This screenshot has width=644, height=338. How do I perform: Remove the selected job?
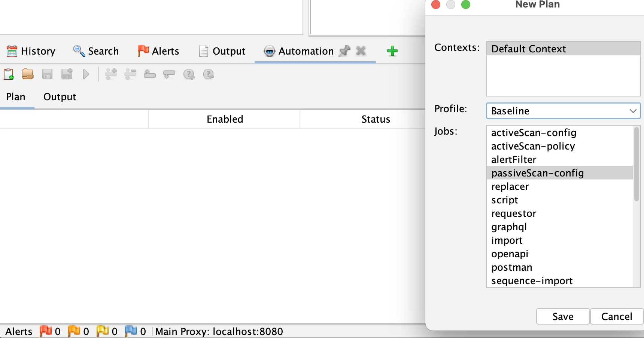130,74
